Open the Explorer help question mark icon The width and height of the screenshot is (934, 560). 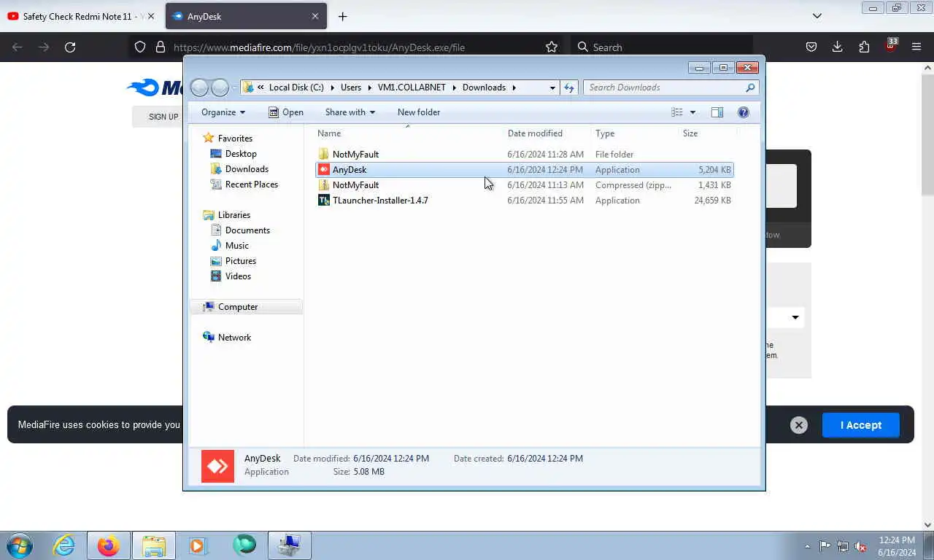tap(744, 112)
